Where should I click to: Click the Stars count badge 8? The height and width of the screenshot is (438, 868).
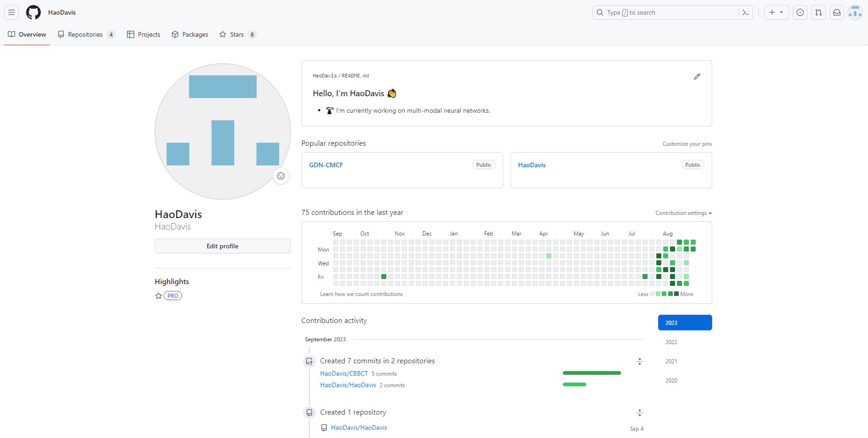coord(252,34)
